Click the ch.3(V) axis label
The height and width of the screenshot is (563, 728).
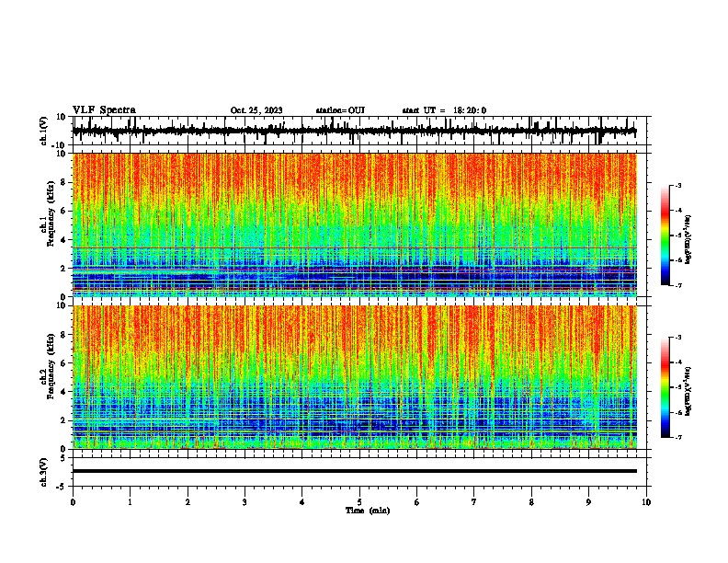tap(44, 472)
